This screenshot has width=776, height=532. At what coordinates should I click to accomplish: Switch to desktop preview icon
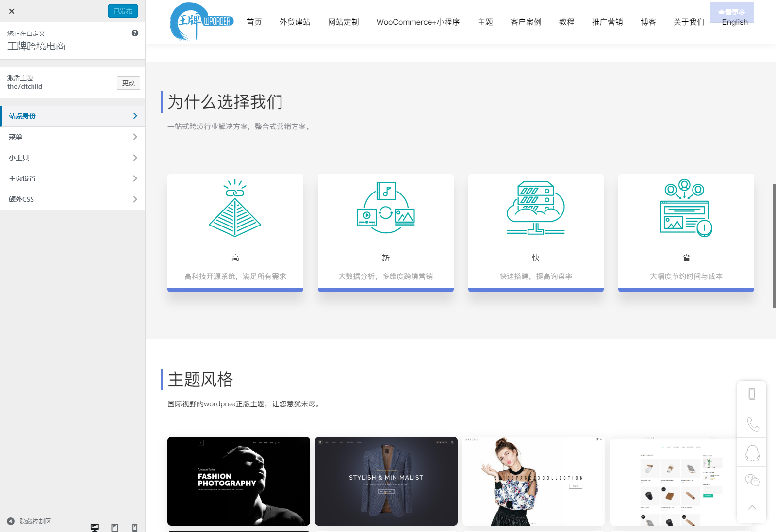(x=95, y=527)
